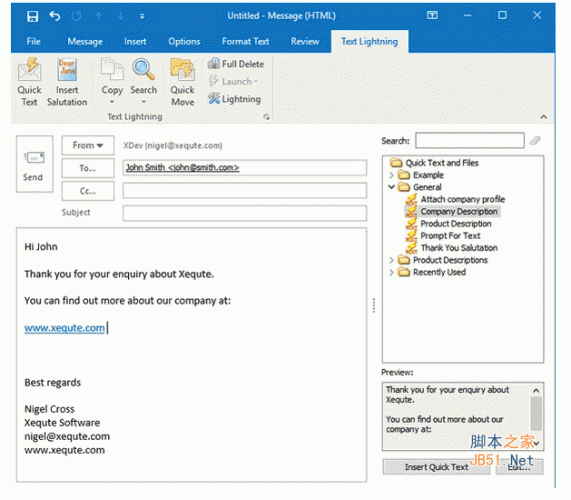Switch to the Format Text tab
The image size is (571, 500).
point(245,42)
